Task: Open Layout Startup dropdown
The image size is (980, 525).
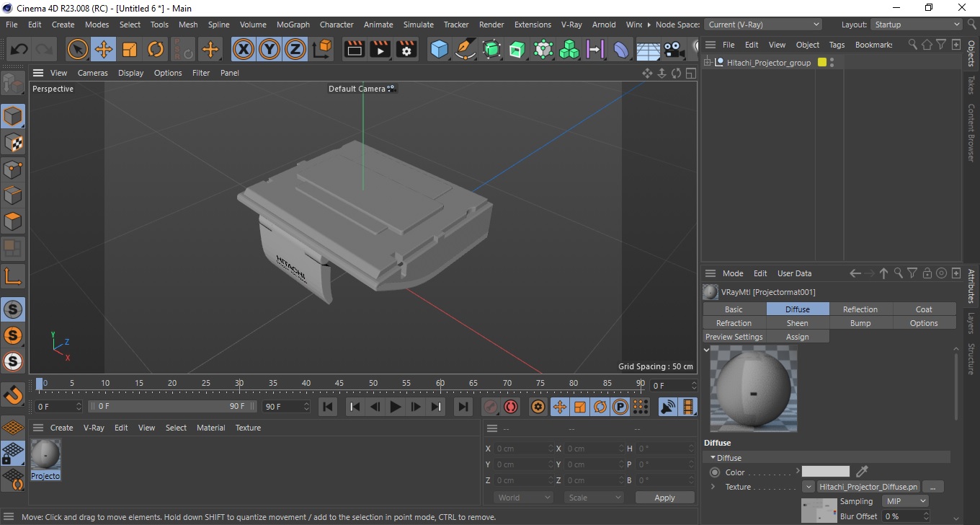Action: point(917,25)
